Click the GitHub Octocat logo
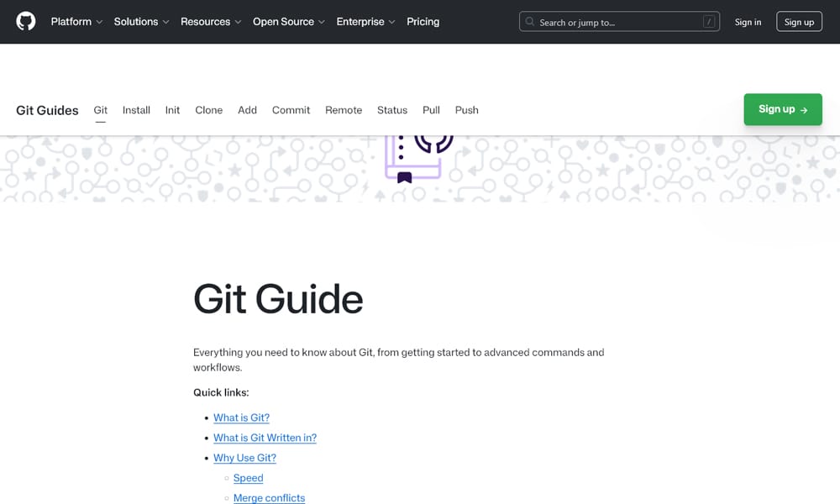The height and width of the screenshot is (504, 840). pyautogui.click(x=26, y=22)
